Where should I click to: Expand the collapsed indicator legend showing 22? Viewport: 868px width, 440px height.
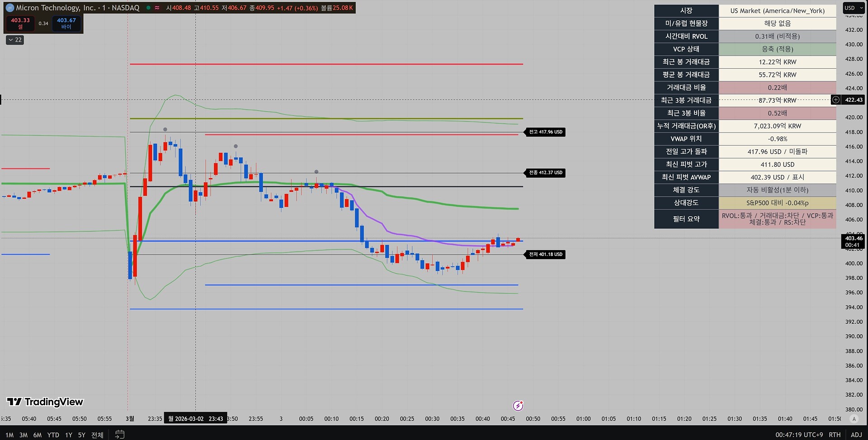15,40
